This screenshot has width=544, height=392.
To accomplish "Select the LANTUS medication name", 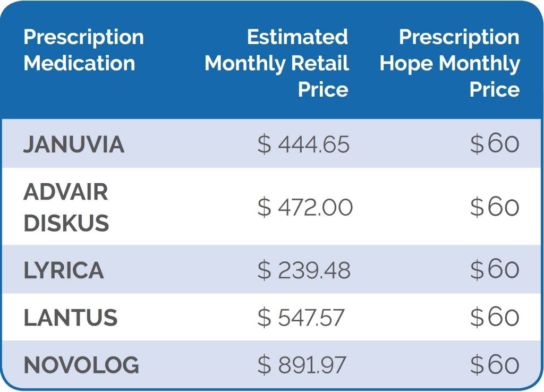I will (70, 318).
